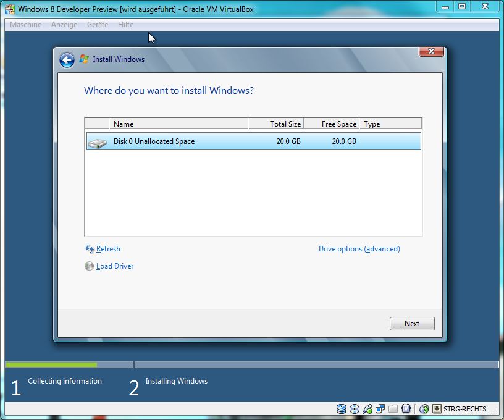
Task: Click the VirtualBox network adapters status icon
Action: (380, 409)
